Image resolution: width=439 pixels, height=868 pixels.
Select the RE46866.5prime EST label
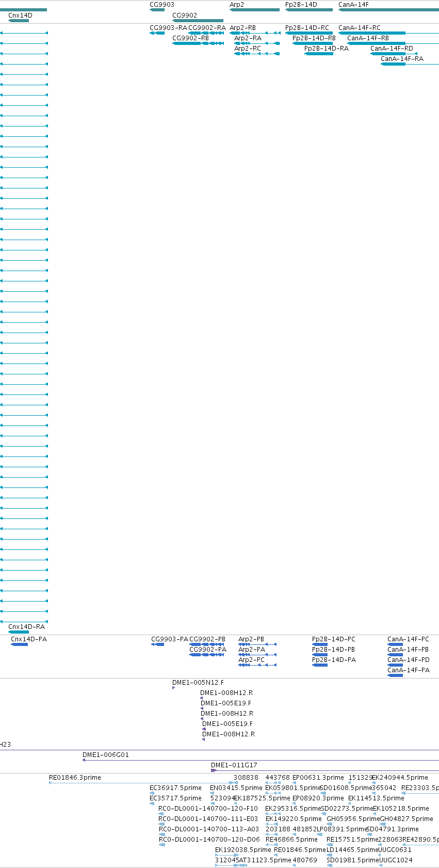click(291, 840)
